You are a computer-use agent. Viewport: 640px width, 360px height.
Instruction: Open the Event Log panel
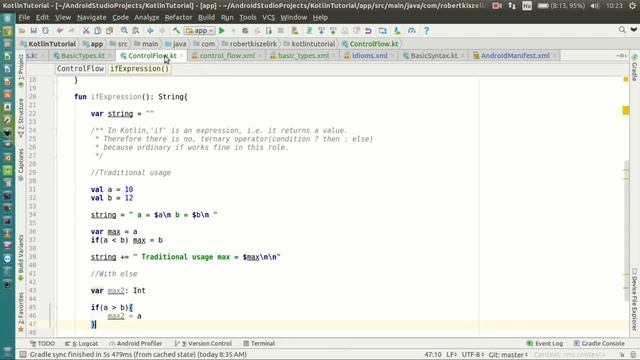(x=544, y=344)
